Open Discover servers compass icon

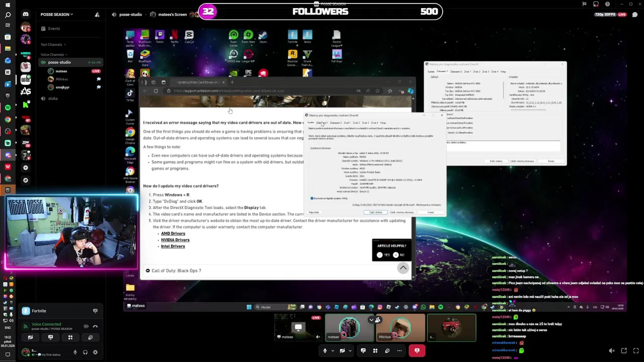(x=26, y=180)
